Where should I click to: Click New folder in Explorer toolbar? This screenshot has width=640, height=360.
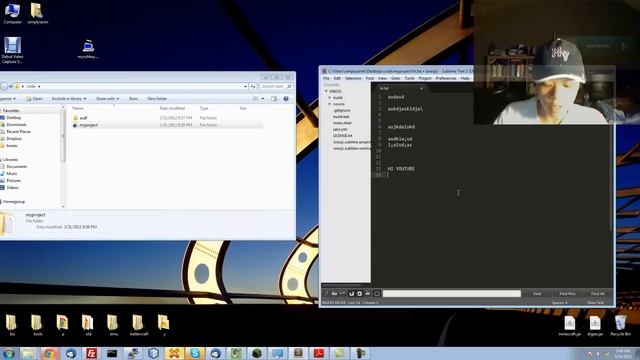[x=157, y=99]
